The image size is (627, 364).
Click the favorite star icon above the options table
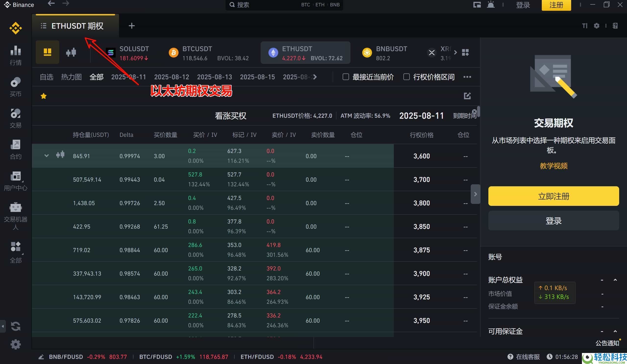(44, 96)
